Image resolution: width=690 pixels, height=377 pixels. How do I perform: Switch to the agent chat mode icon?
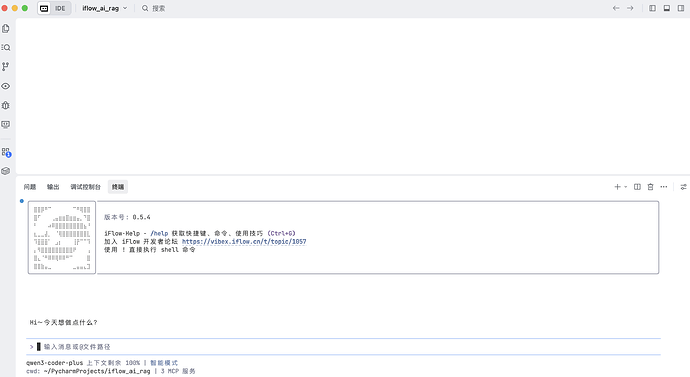pyautogui.click(x=44, y=8)
